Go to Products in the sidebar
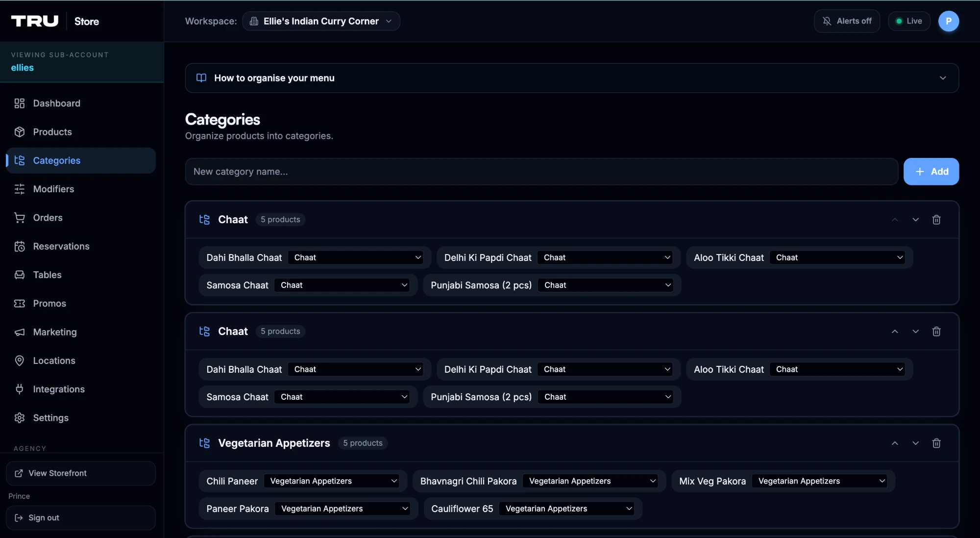 point(81,132)
